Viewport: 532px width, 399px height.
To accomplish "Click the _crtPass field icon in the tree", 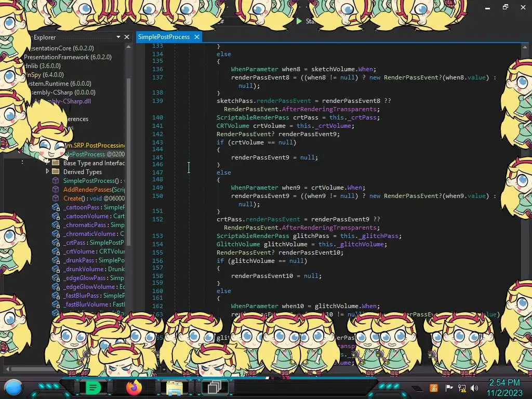I will 56,242.
